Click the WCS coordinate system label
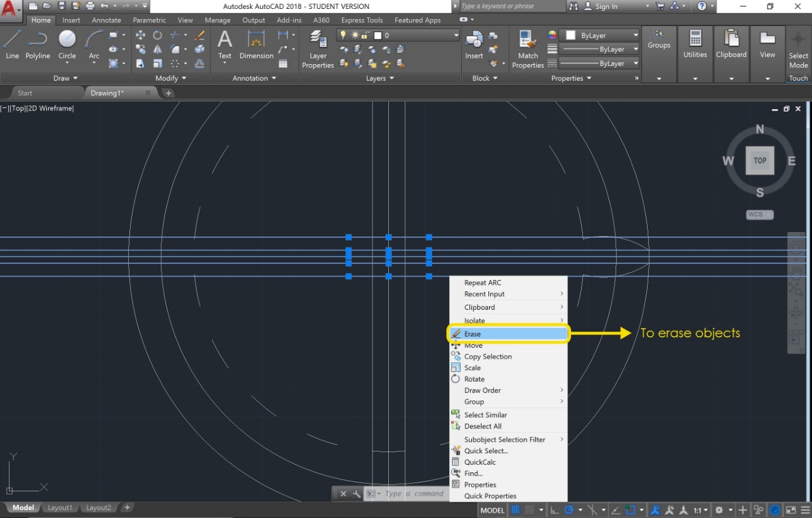The height and width of the screenshot is (518, 812). [759, 215]
